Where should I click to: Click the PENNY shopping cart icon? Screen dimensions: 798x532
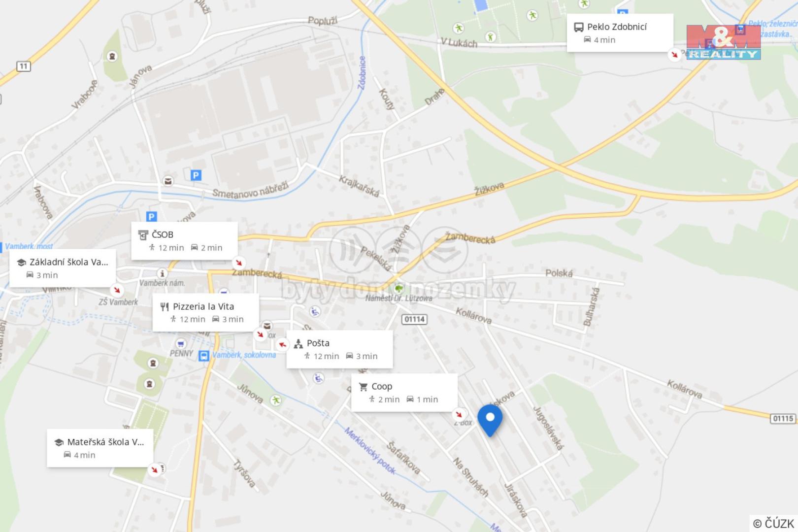click(180, 343)
